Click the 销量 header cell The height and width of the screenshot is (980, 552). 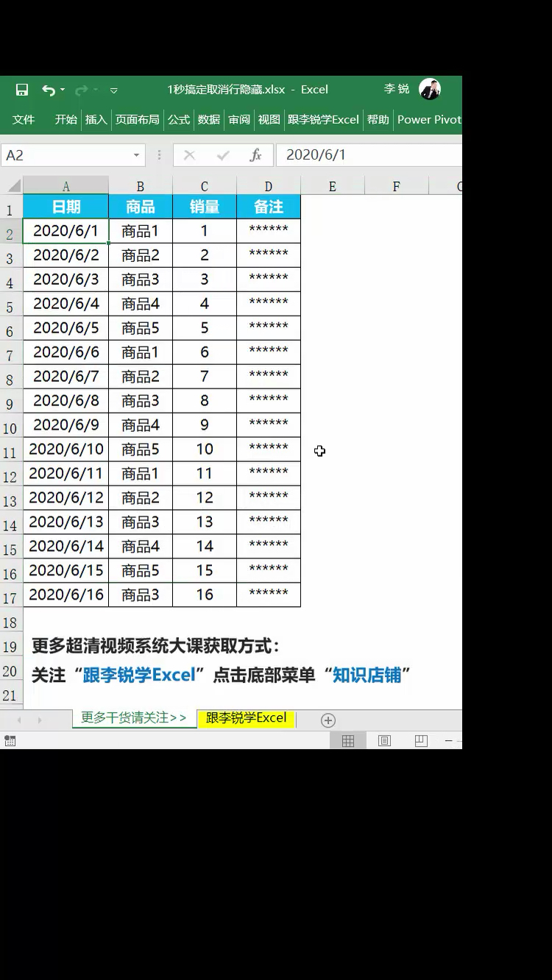coord(205,207)
